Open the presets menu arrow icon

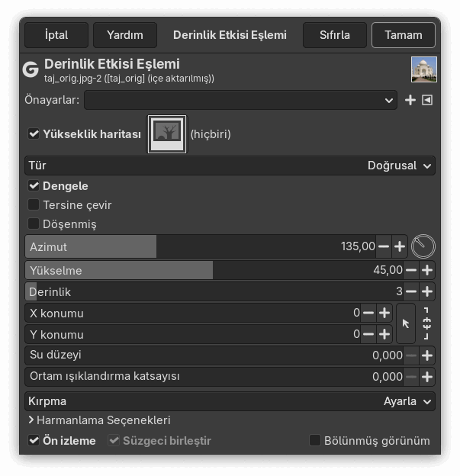tap(427, 100)
